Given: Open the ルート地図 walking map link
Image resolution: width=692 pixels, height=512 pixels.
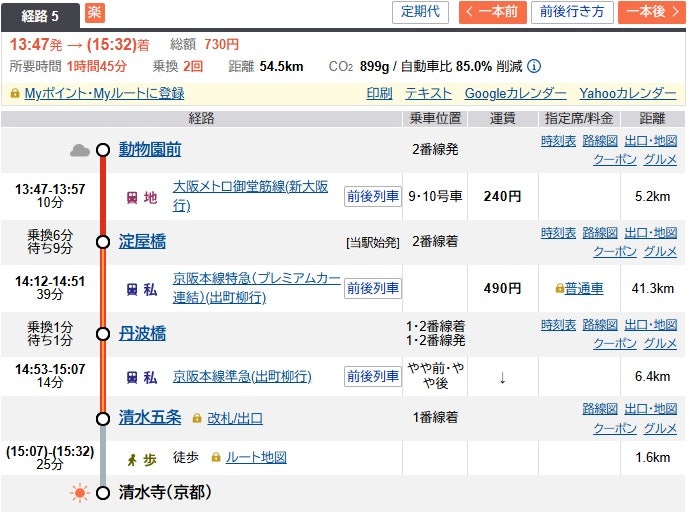Looking at the screenshot, I should tap(256, 457).
